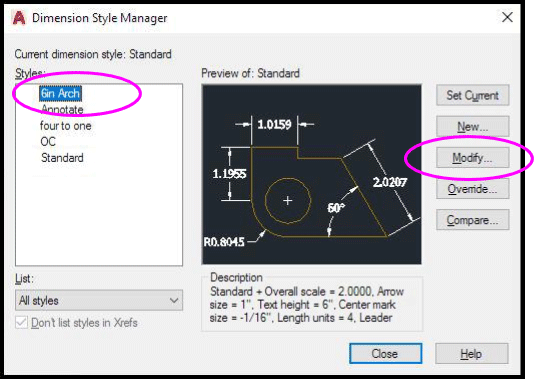Screen dimensions: 534x379
Task: Expand the List 'All styles' dropdown
Action: pyautogui.click(x=99, y=300)
